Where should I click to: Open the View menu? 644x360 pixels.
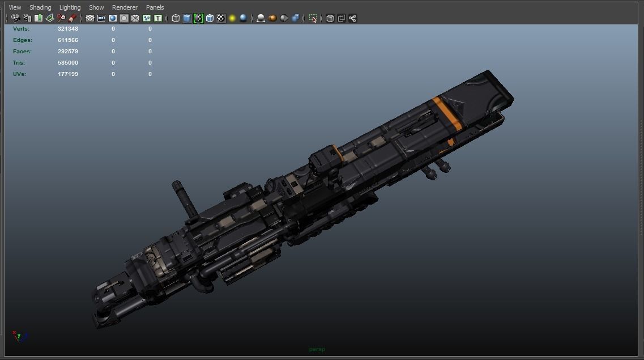point(15,7)
